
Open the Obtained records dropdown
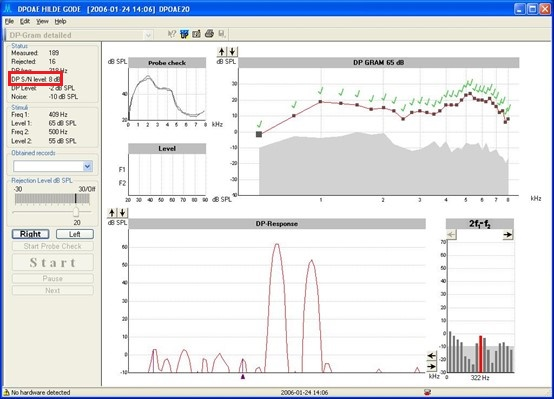[x=88, y=166]
